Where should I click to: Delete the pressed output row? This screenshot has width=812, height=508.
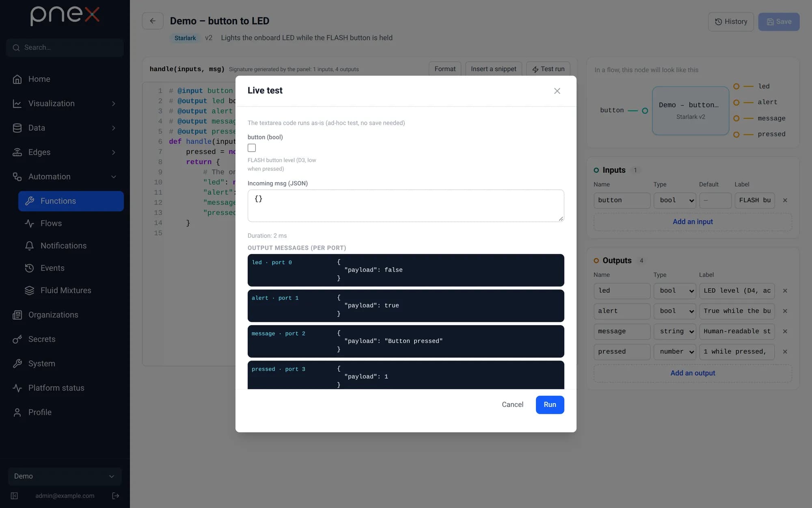785,352
